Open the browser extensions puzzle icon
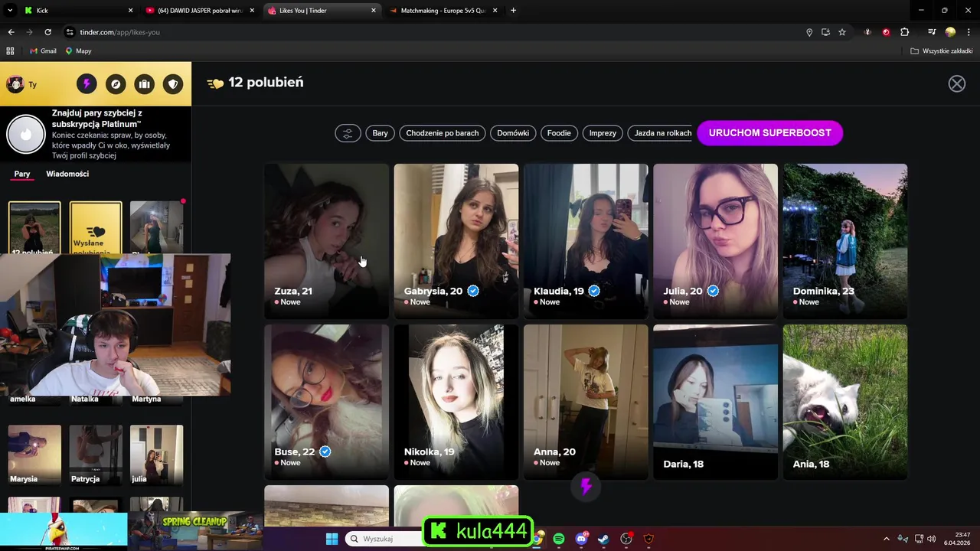 [905, 32]
